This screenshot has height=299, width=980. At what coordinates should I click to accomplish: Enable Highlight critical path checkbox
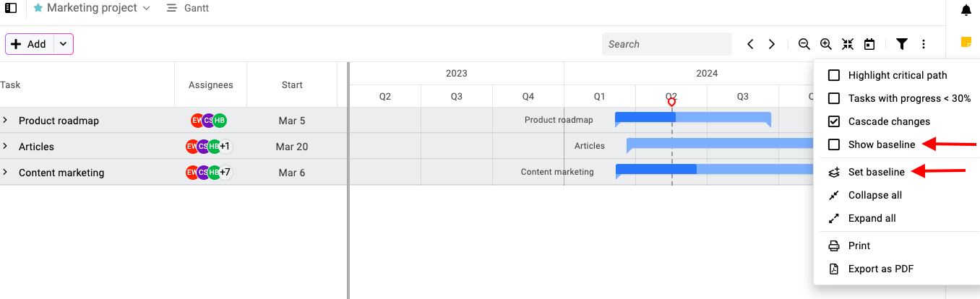(x=834, y=75)
